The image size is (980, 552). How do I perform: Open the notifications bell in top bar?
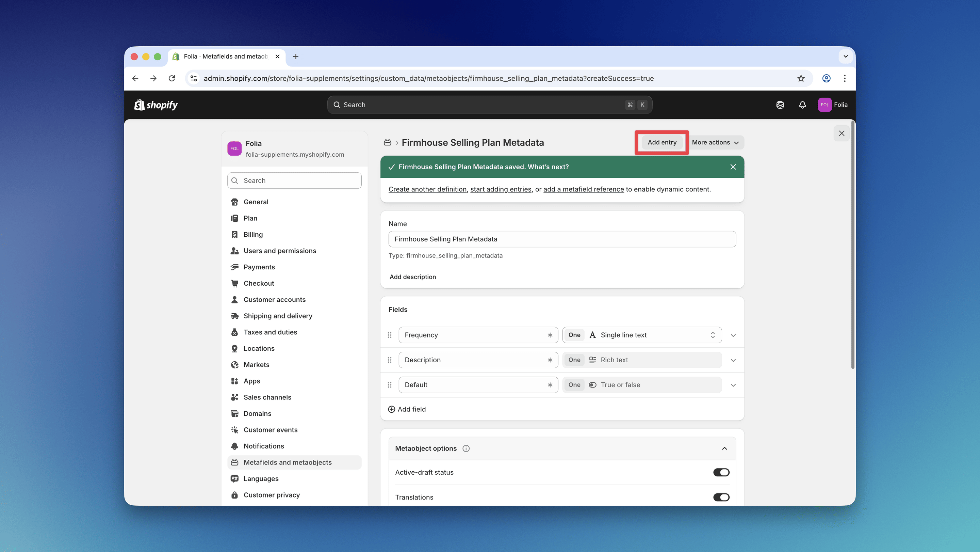coord(802,105)
